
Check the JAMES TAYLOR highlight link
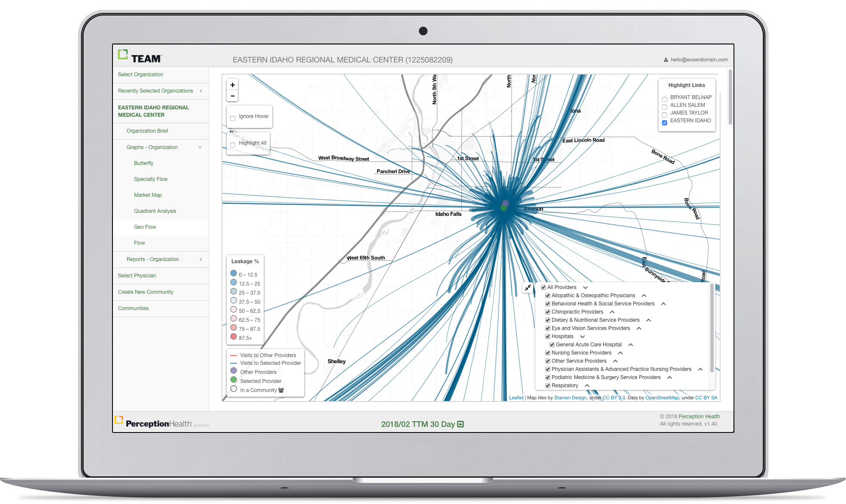pyautogui.click(x=665, y=115)
